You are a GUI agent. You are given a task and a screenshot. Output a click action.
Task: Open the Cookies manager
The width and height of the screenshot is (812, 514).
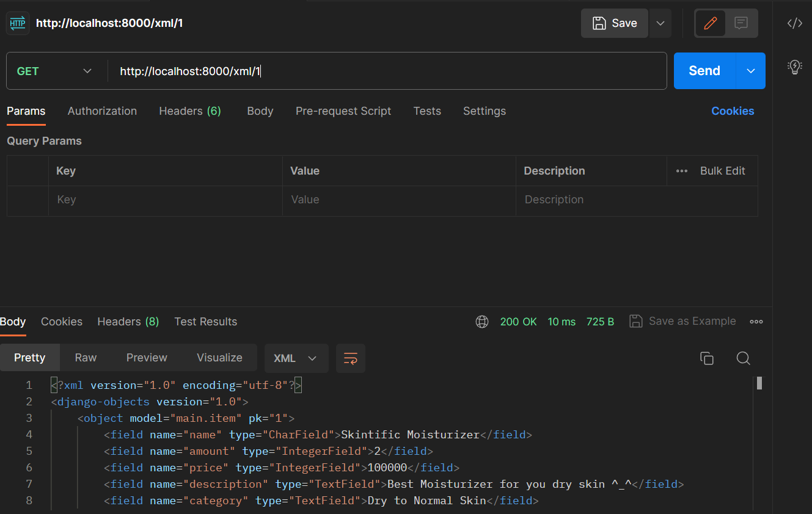732,111
